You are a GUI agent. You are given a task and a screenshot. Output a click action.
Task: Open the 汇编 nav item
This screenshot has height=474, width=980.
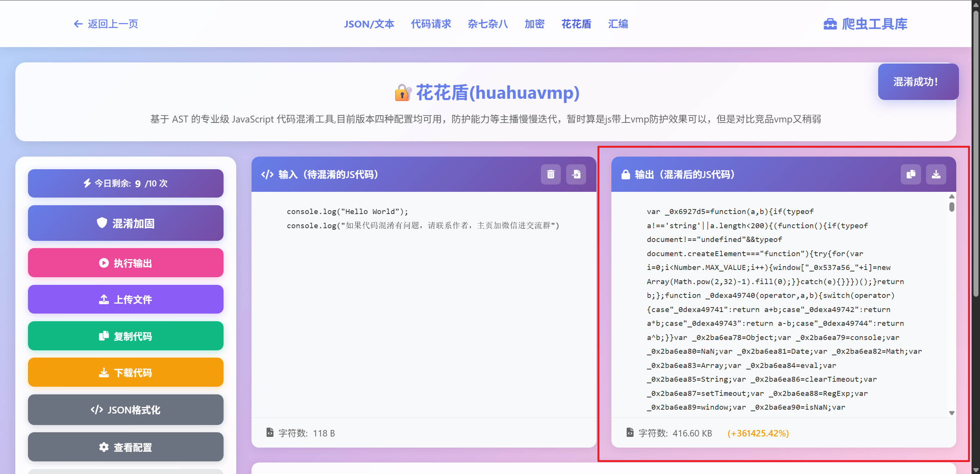point(618,24)
